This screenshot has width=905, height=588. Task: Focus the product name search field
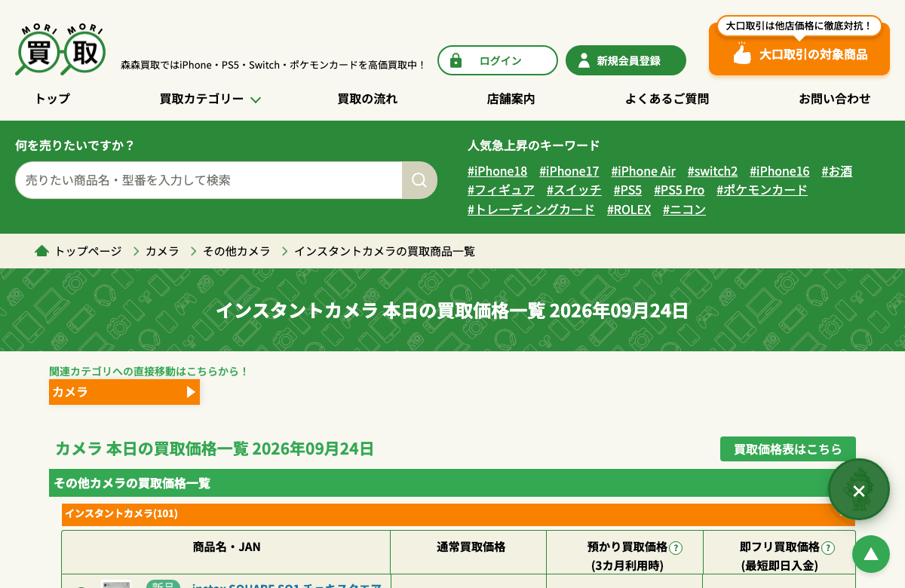pyautogui.click(x=209, y=180)
